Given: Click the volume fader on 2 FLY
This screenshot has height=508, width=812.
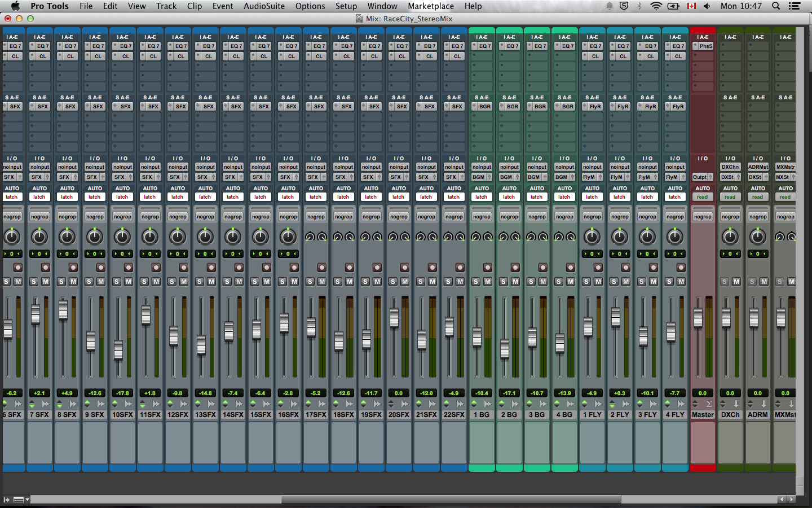Looking at the screenshot, I should 616,317.
